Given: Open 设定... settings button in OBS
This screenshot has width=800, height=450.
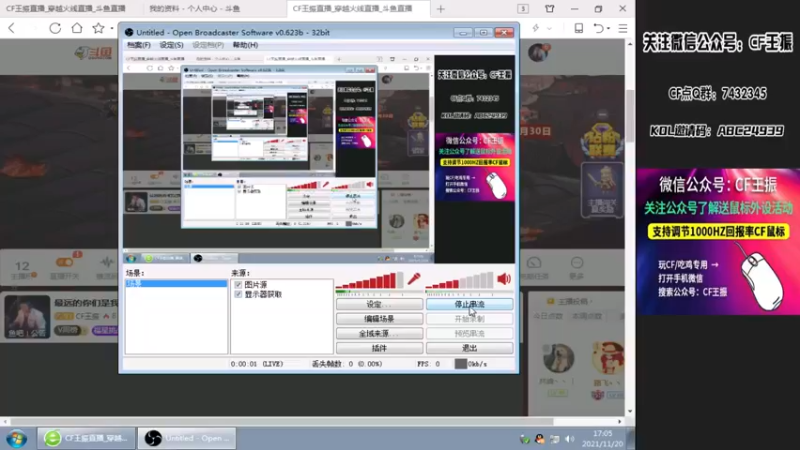Looking at the screenshot, I should click(x=379, y=304).
